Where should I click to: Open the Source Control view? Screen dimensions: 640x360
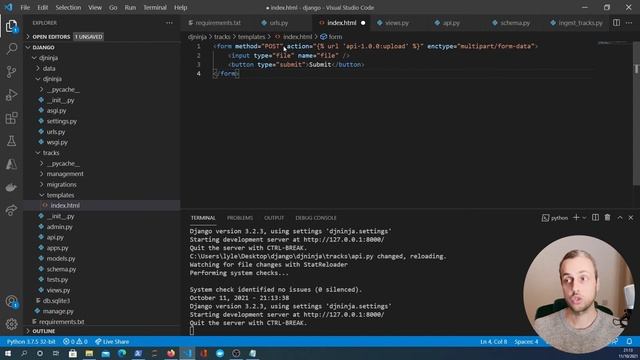coord(11,72)
